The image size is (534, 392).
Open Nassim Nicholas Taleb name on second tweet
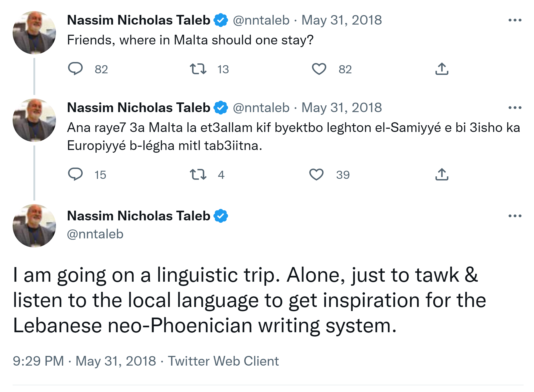[x=138, y=108]
